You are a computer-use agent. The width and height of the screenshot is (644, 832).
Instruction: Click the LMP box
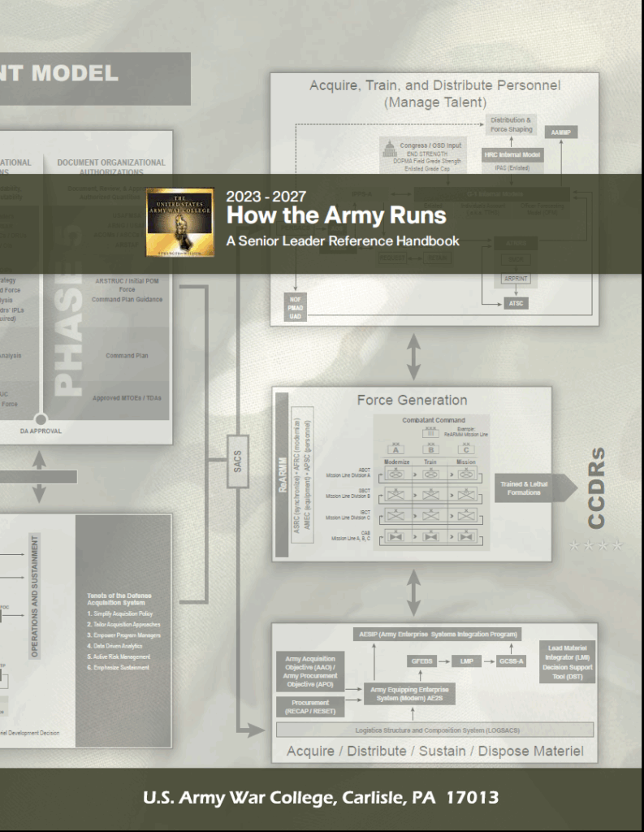466,661
